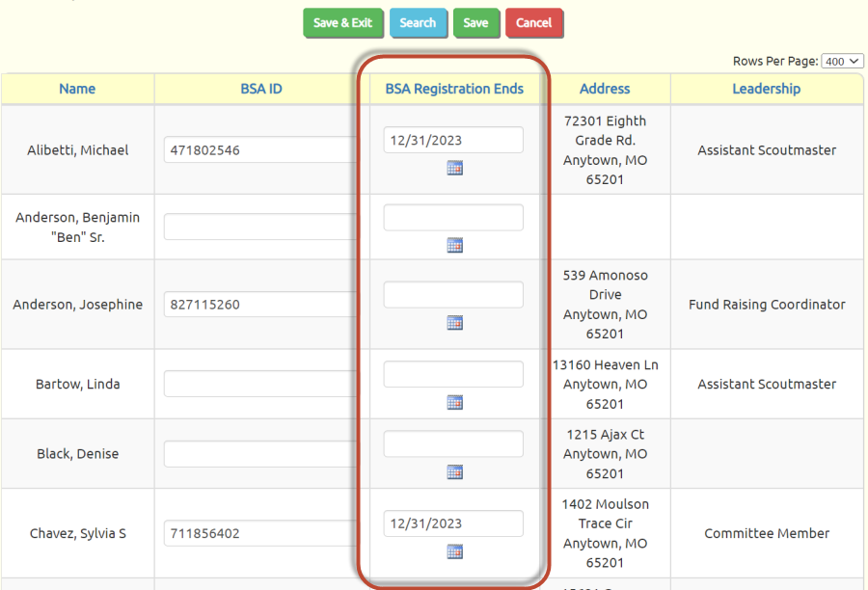The image size is (868, 590).
Task: Open the Rows Per Page dropdown
Action: [x=842, y=62]
